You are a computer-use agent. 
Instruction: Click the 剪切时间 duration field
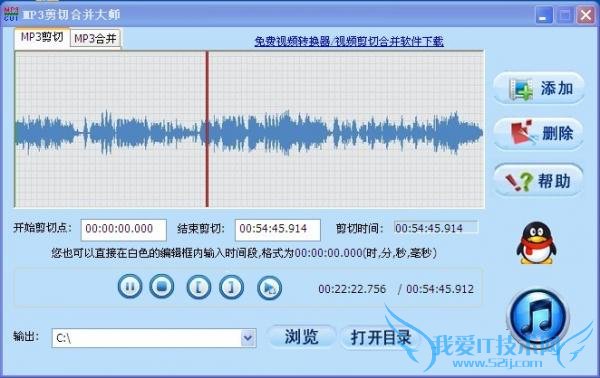click(x=436, y=228)
